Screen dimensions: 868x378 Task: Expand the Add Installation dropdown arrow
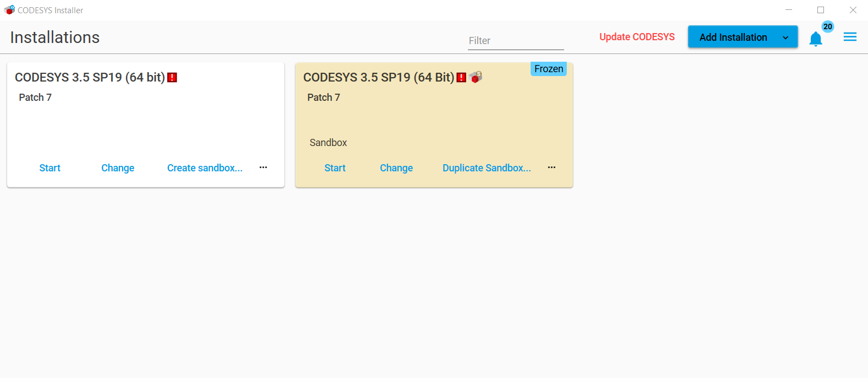pos(785,37)
